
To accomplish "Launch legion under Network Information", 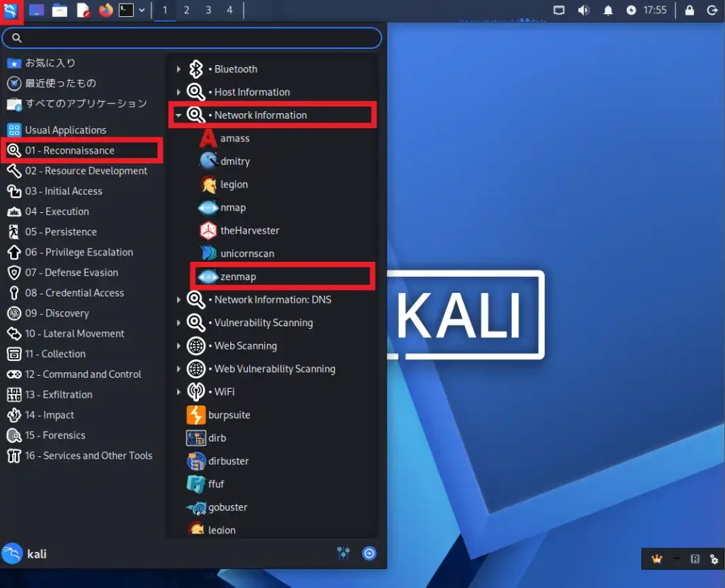I will coord(208,185).
